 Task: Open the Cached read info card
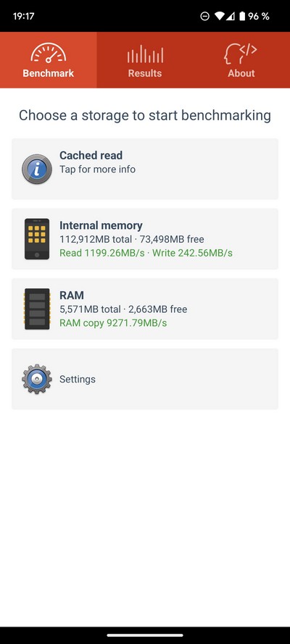[145, 169]
